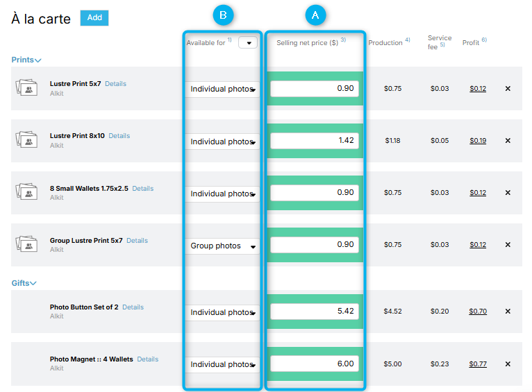The image size is (532, 392).
Task: Open Details link for Photo Magnet 4 Wallets
Action: point(148,359)
